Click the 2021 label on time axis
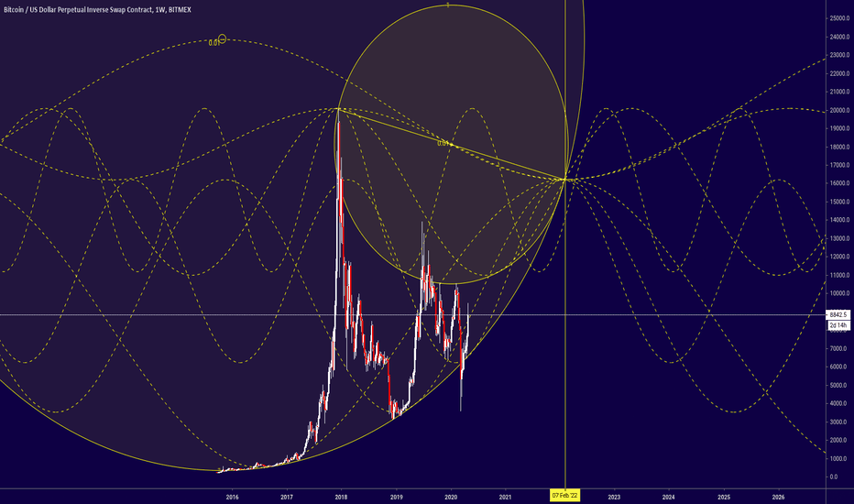Image resolution: width=854 pixels, height=504 pixels. (x=505, y=497)
